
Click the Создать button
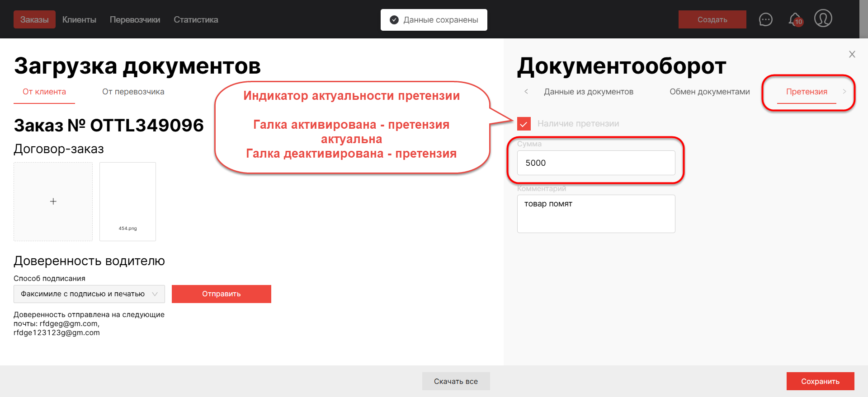click(712, 19)
